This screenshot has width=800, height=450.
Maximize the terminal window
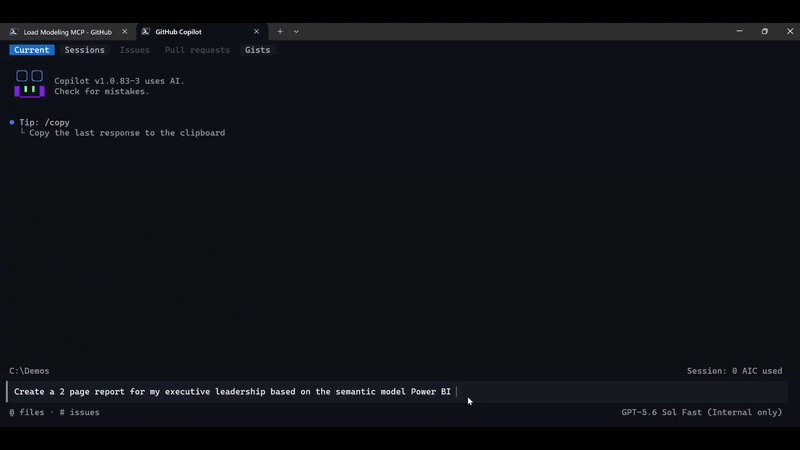[764, 31]
